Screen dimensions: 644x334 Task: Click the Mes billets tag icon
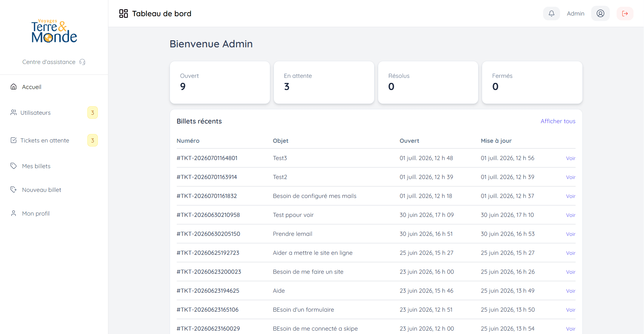[14, 166]
